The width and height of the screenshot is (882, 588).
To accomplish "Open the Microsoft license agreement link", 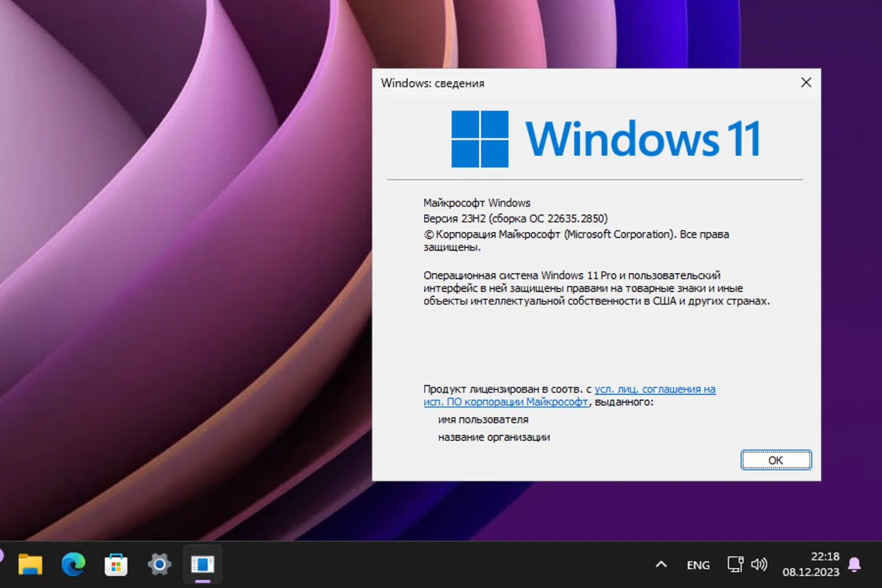I will click(x=654, y=389).
